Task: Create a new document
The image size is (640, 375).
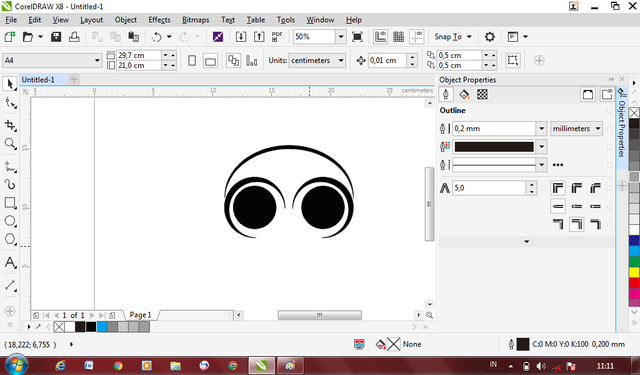Action: pyautogui.click(x=9, y=37)
